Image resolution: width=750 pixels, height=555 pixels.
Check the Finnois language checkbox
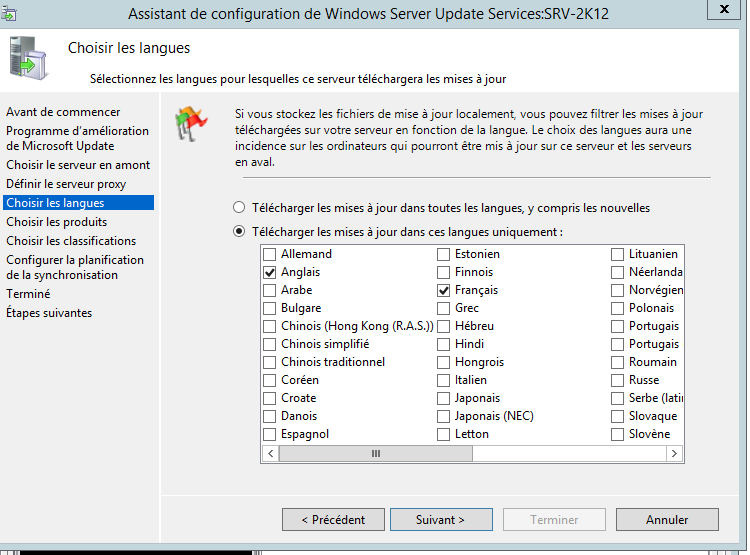(x=443, y=272)
